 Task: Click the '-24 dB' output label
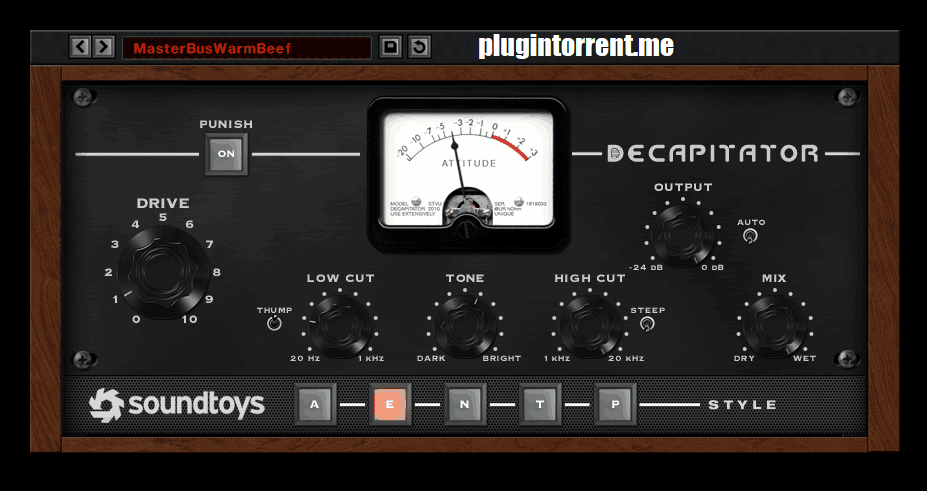[646, 267]
